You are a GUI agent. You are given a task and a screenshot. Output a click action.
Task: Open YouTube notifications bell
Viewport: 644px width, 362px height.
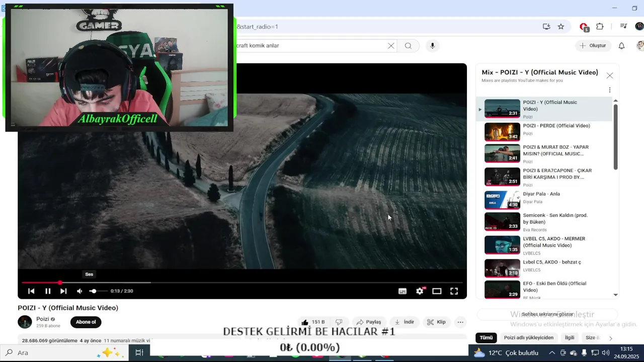tap(621, 46)
